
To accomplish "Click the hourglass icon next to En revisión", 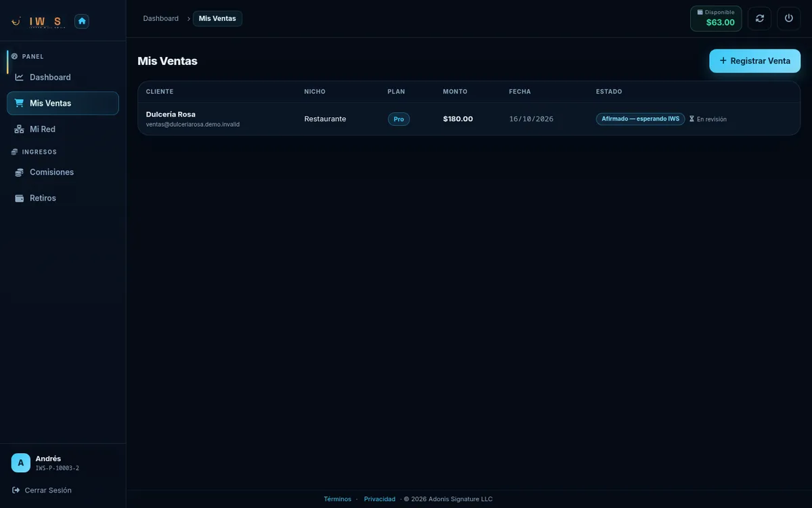I will (692, 119).
